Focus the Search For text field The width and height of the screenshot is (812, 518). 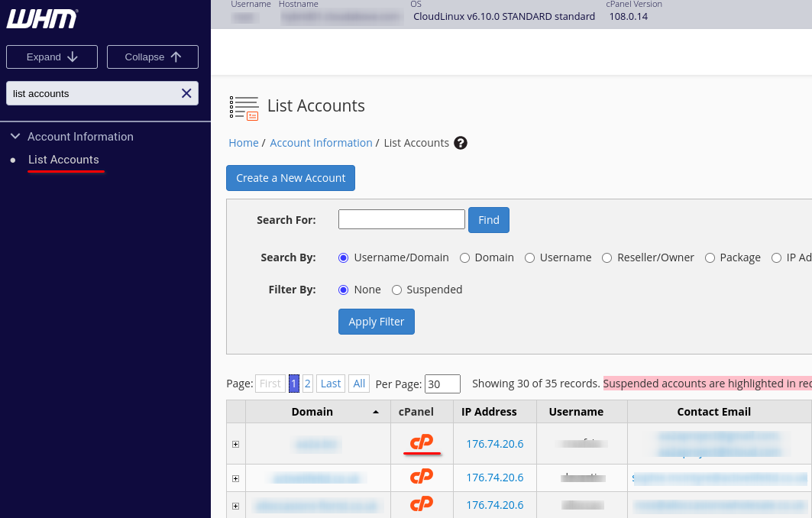coord(401,220)
